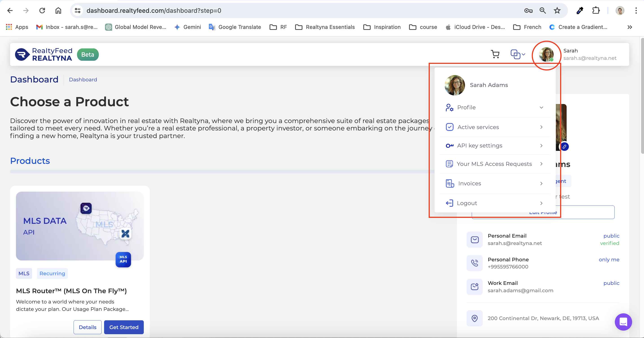Click the browser home icon
The image size is (644, 338).
(x=58, y=11)
